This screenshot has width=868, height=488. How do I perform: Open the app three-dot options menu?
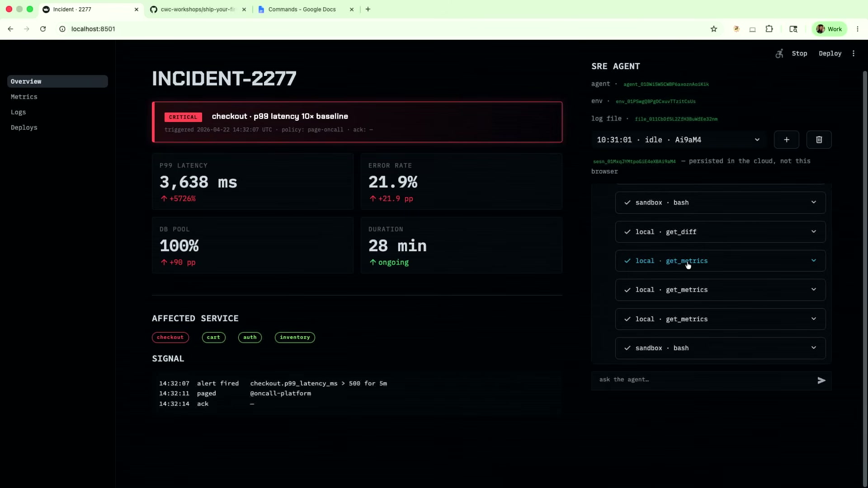click(x=854, y=53)
